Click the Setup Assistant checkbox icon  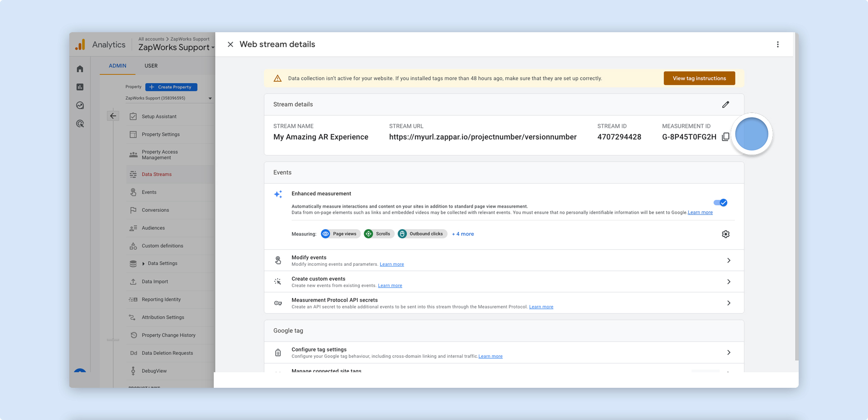point(133,117)
